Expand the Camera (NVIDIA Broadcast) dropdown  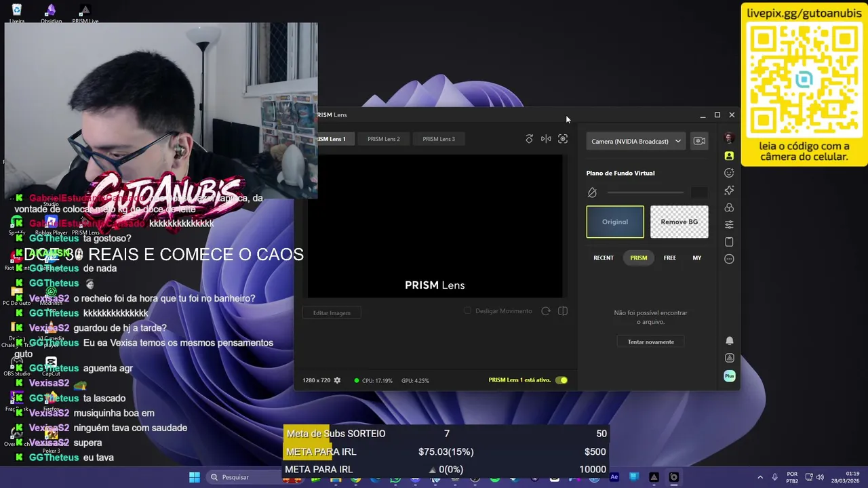(x=636, y=141)
